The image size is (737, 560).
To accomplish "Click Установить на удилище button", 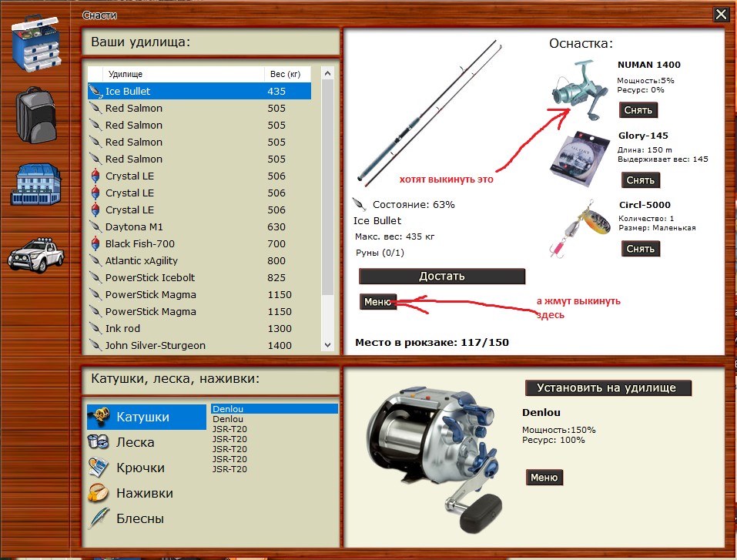I will (x=607, y=387).
